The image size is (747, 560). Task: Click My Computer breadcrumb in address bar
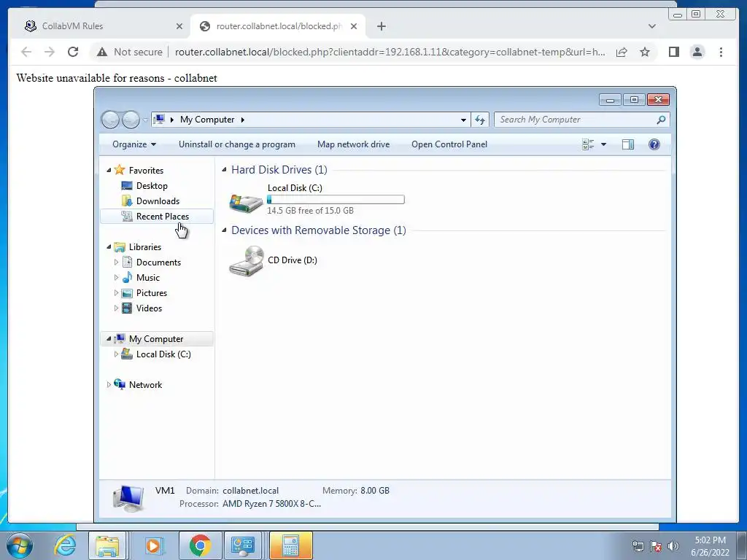pos(207,120)
